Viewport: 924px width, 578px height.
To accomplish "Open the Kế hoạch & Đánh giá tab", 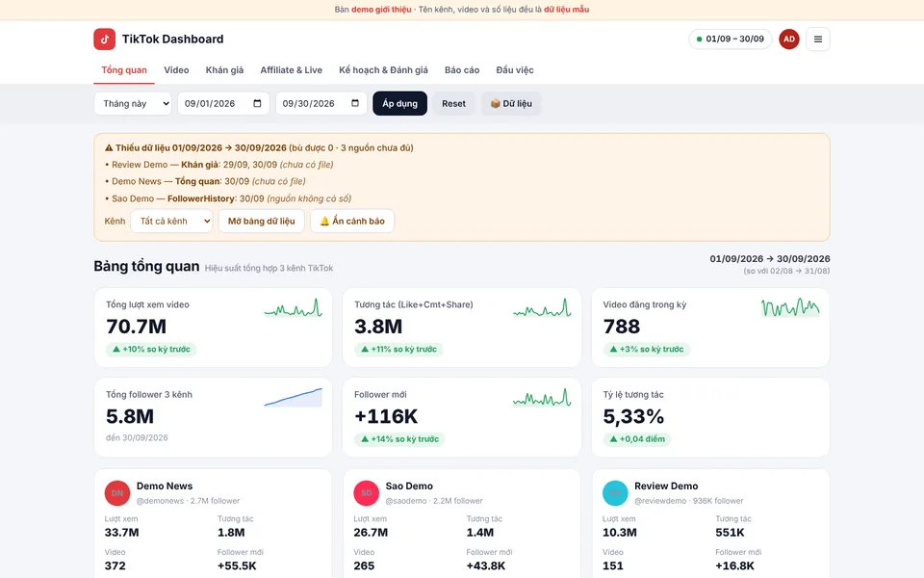I will (384, 70).
